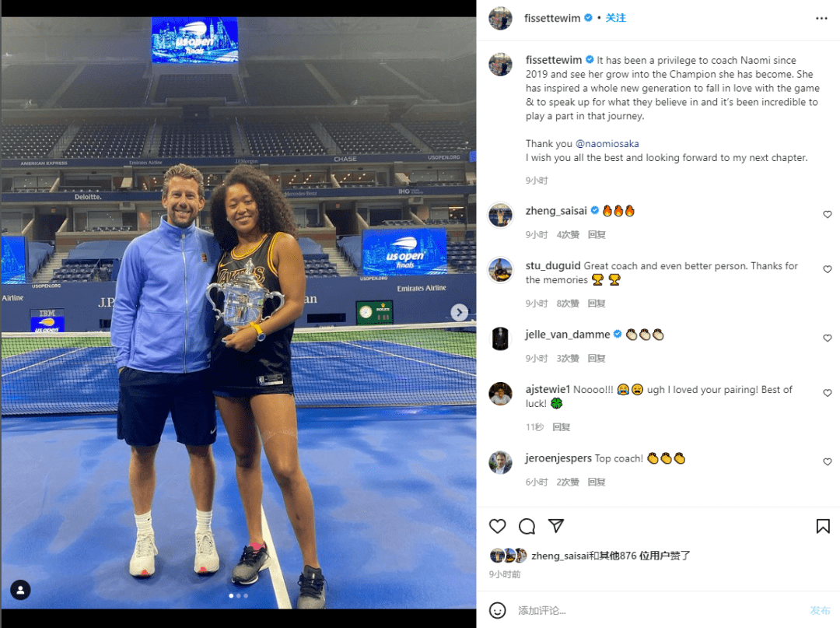Open list of users who liked
The height and width of the screenshot is (628, 840).
pos(611,556)
